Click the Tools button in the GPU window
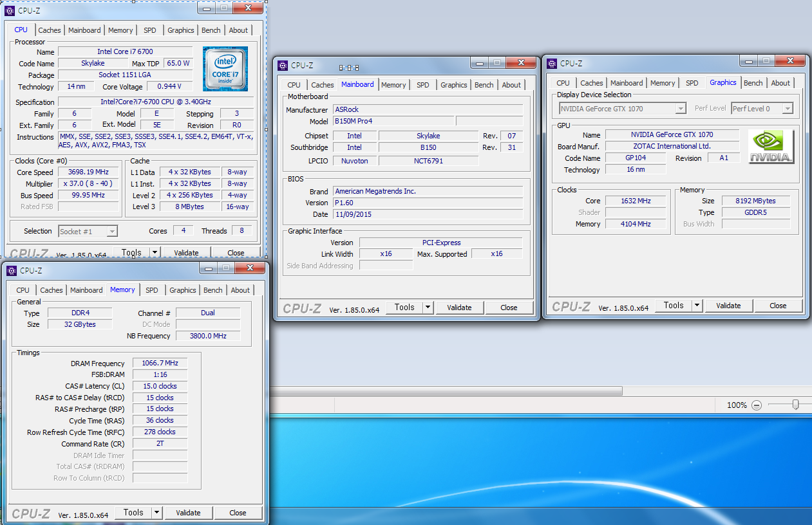 click(x=674, y=306)
